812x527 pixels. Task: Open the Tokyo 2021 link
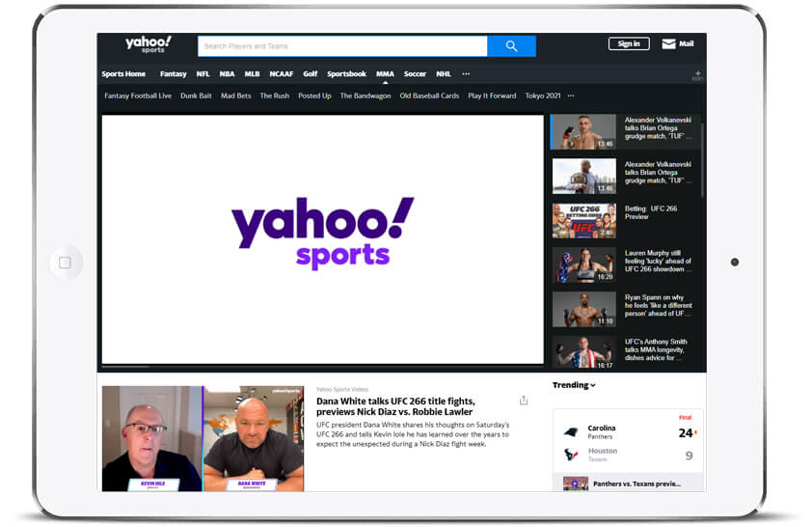(543, 96)
